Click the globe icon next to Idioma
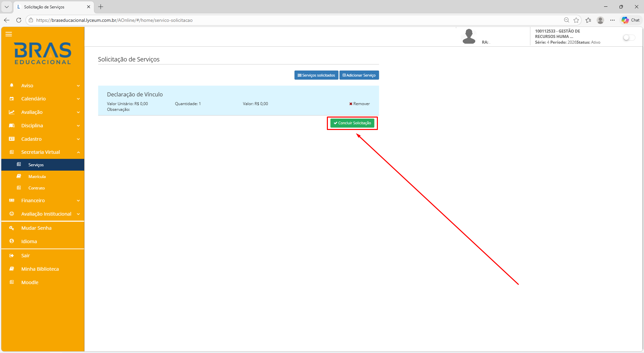 tap(12, 241)
